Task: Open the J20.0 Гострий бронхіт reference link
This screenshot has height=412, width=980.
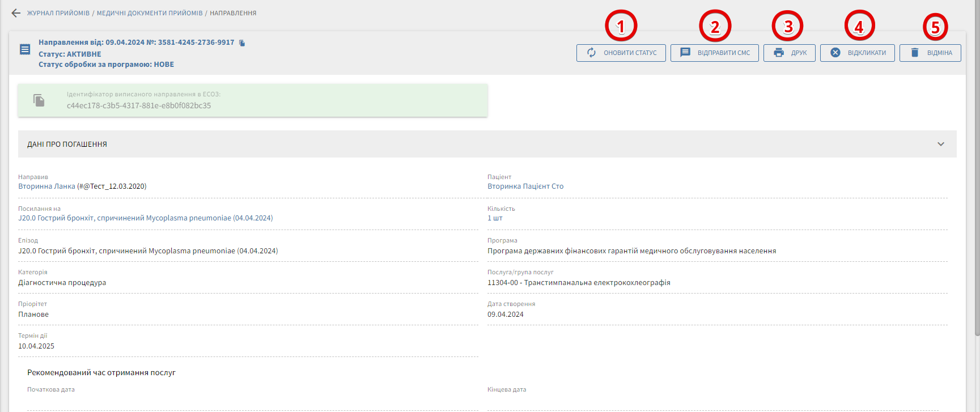Action: click(x=145, y=218)
